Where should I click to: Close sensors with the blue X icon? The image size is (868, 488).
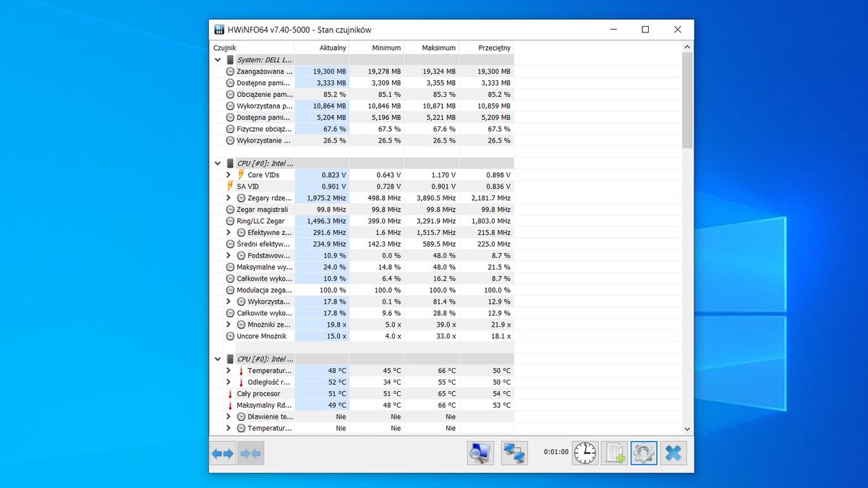point(673,453)
